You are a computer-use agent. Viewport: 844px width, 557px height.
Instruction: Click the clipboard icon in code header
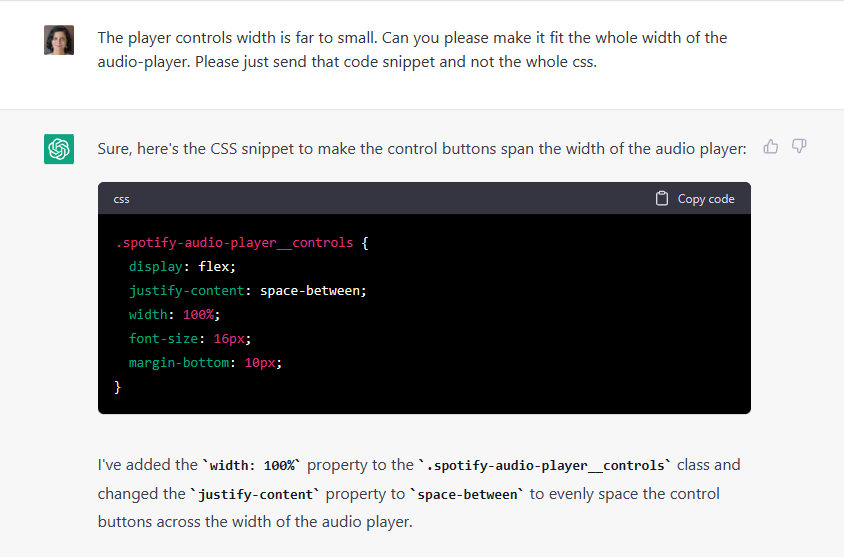662,199
